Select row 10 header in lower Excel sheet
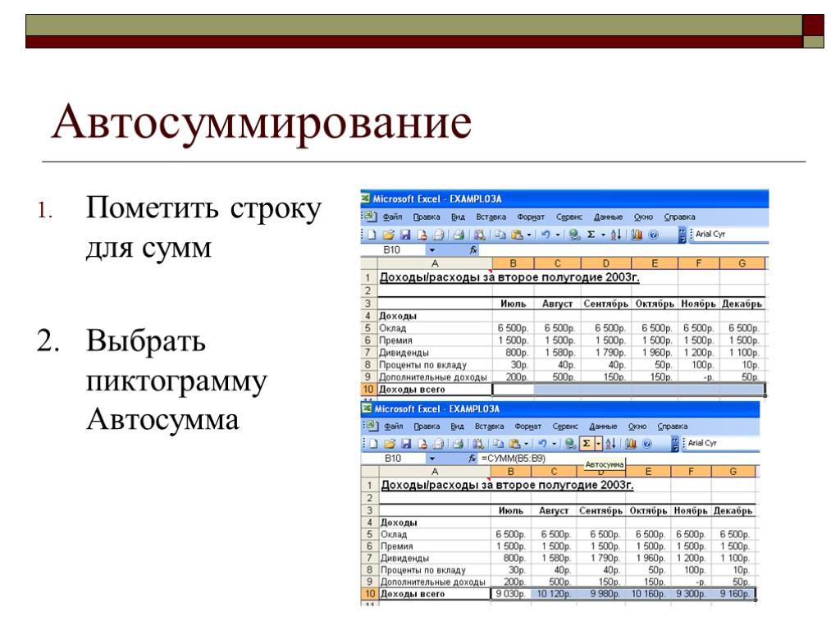Image resolution: width=840 pixels, height=630 pixels. [x=370, y=594]
